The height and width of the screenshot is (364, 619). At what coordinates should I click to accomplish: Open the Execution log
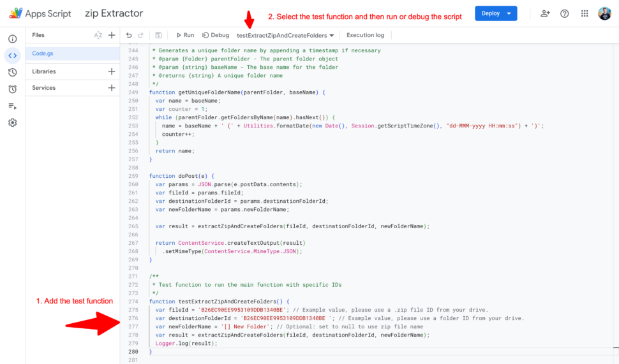365,35
